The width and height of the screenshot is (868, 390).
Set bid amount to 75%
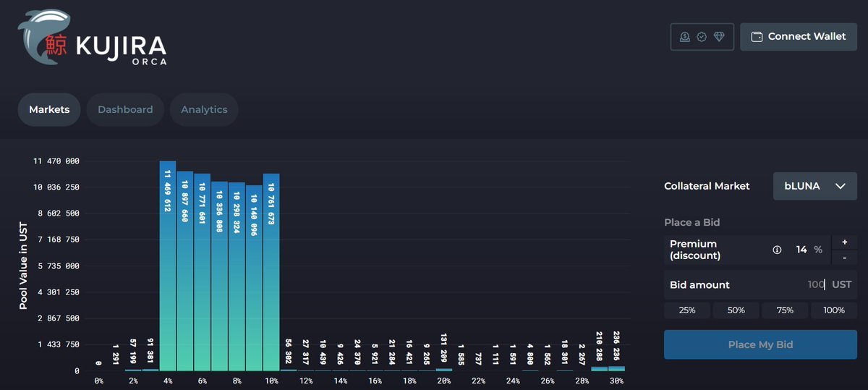785,310
